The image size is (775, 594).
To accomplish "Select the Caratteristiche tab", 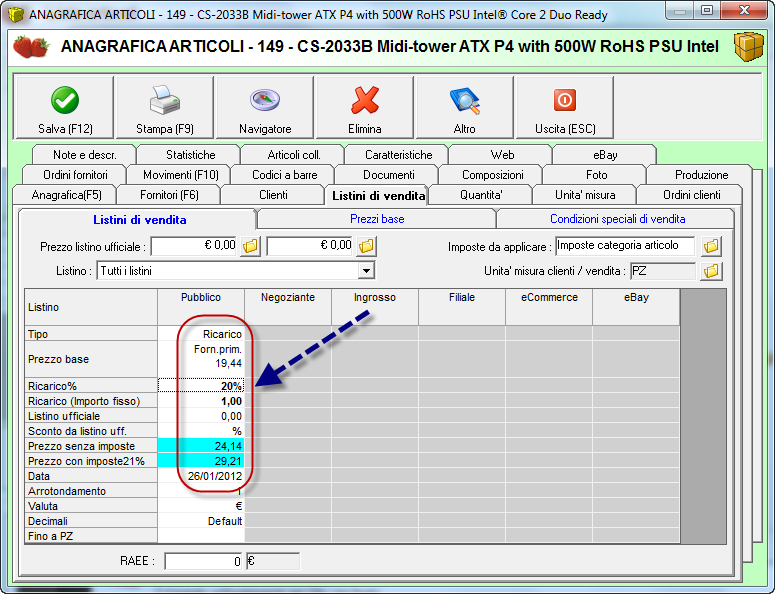I will (x=398, y=155).
